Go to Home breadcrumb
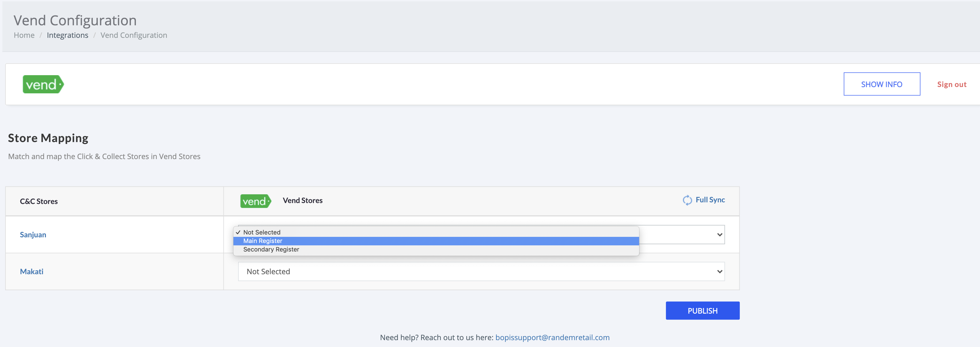The height and width of the screenshot is (347, 980). pos(24,35)
